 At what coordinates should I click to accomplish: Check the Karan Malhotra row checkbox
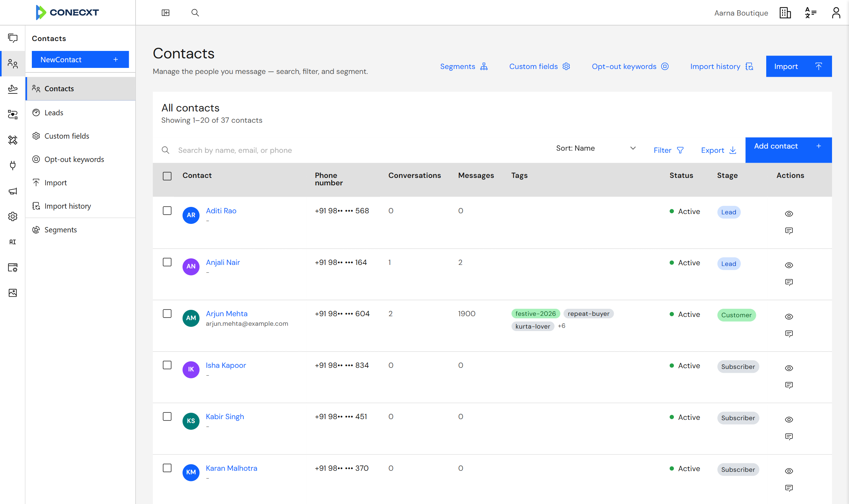(167, 468)
